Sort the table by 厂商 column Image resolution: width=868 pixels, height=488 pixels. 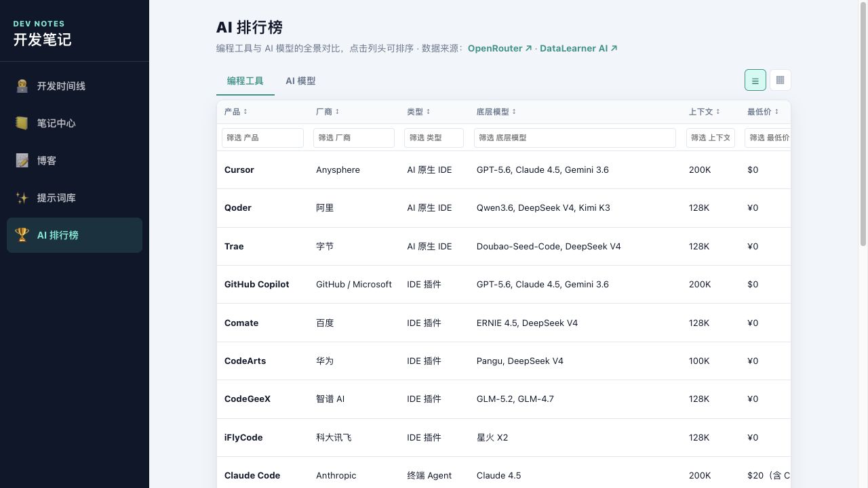pyautogui.click(x=328, y=112)
